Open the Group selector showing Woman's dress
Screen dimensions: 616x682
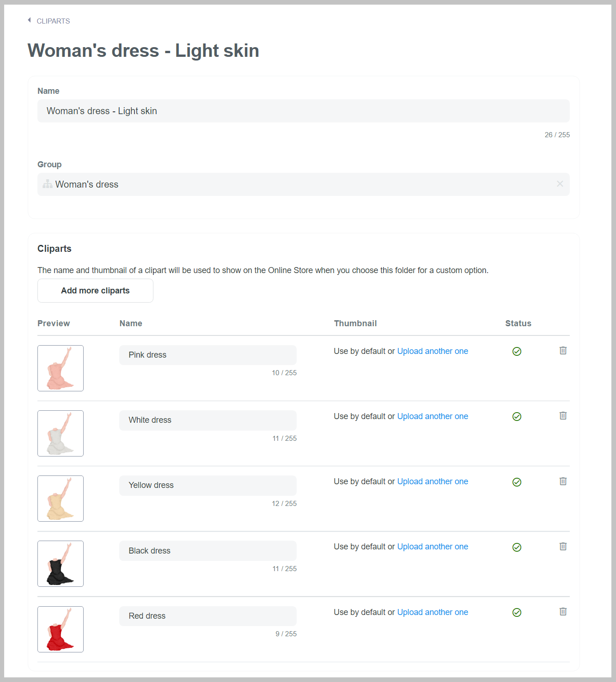point(303,184)
